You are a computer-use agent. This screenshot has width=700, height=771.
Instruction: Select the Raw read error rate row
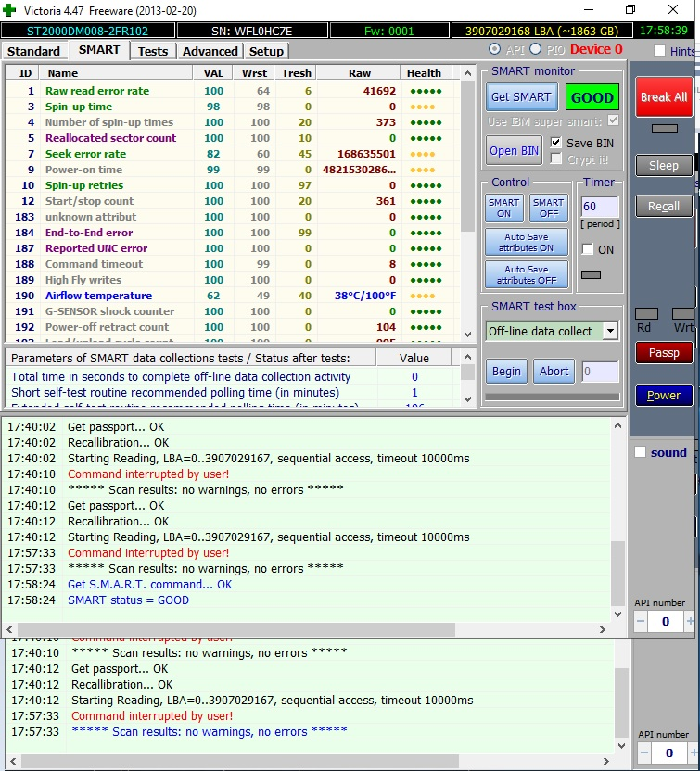(233, 91)
